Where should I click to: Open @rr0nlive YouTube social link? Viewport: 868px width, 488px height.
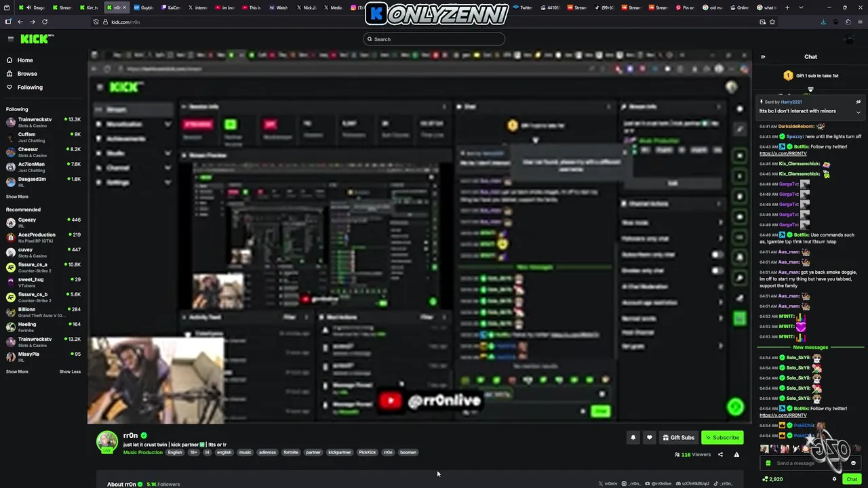coord(658,484)
